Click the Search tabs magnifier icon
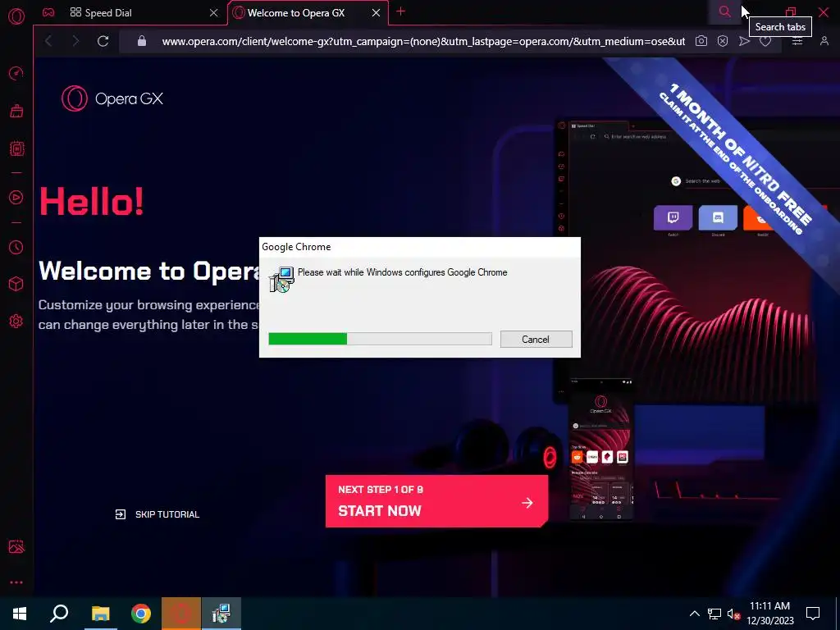840x630 pixels. tap(724, 11)
